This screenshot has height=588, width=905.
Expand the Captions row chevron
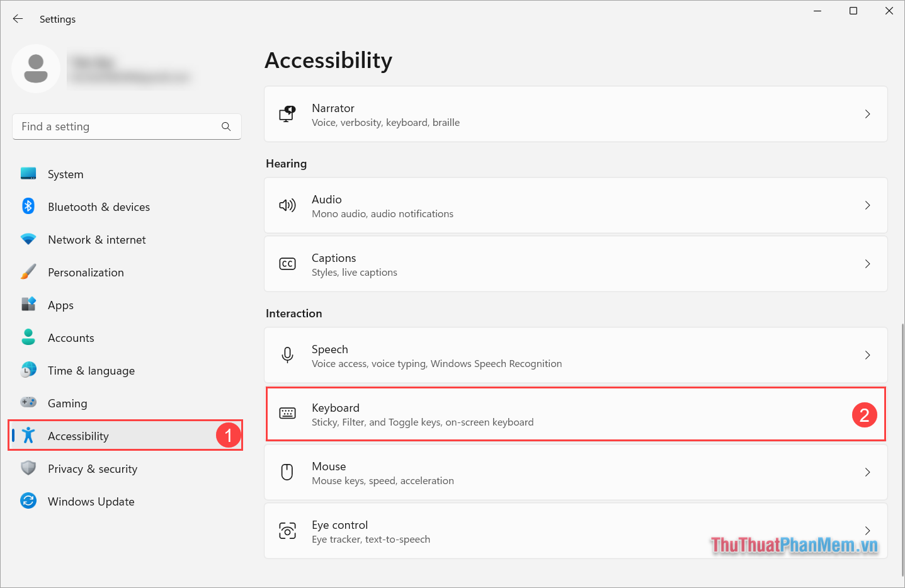pyautogui.click(x=867, y=264)
